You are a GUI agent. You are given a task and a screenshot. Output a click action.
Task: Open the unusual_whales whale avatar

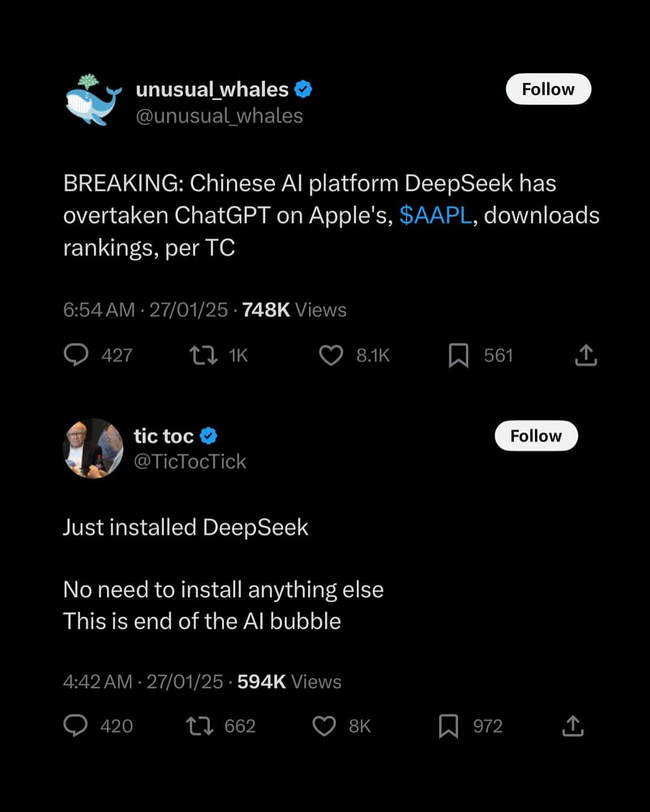point(93,101)
